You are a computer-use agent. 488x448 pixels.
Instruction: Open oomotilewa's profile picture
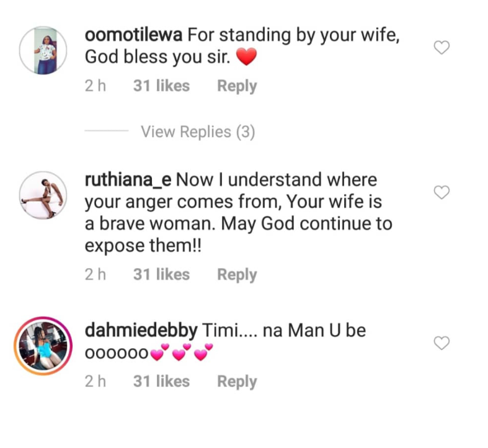click(43, 51)
